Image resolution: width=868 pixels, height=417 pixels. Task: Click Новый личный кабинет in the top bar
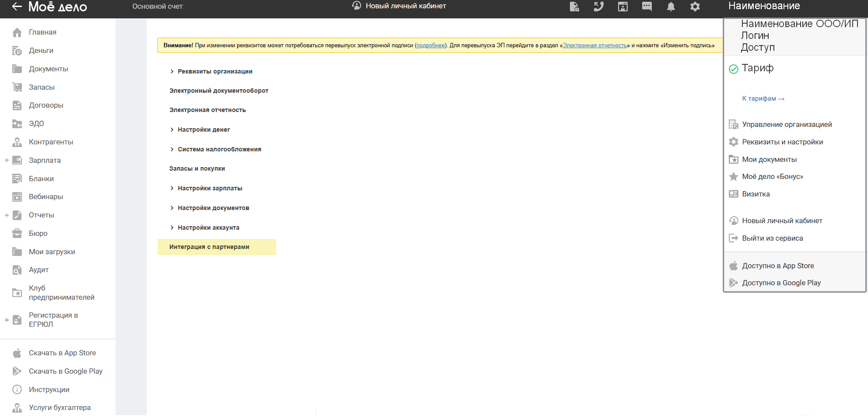399,6
